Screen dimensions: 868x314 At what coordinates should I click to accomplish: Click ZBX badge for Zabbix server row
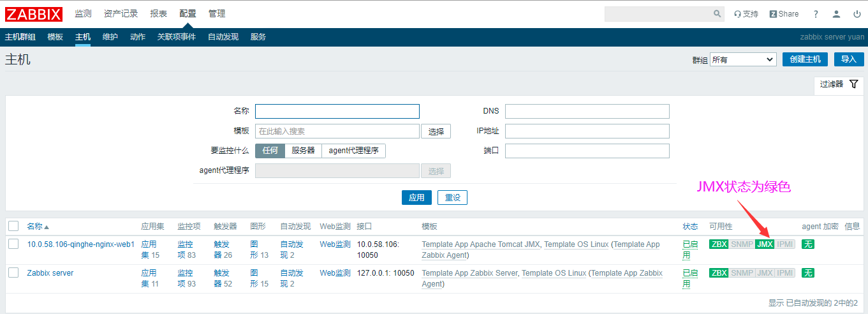pyautogui.click(x=719, y=273)
